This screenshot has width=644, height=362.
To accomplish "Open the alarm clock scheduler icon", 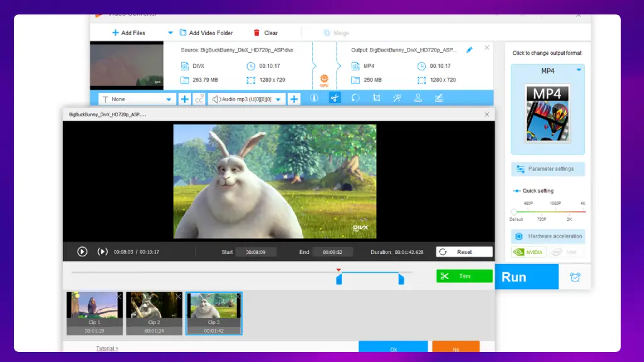I will 575,277.
